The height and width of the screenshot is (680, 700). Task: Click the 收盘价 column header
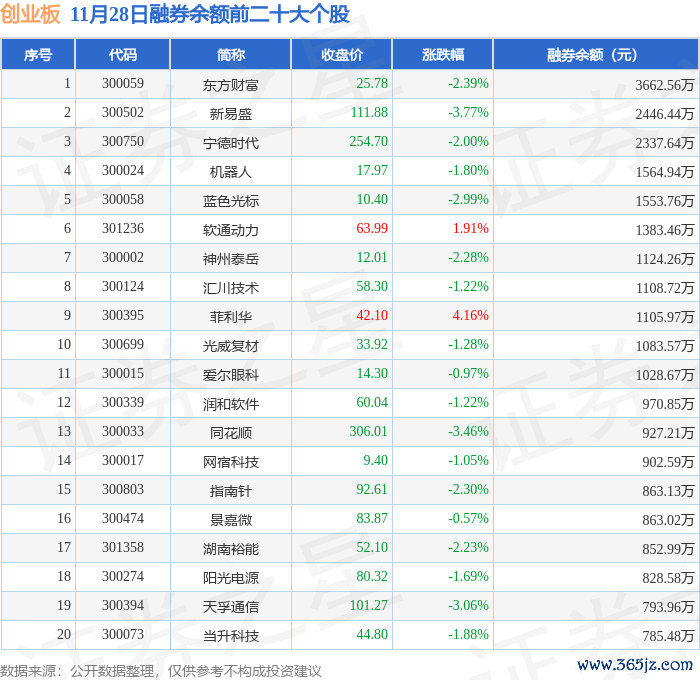(342, 54)
